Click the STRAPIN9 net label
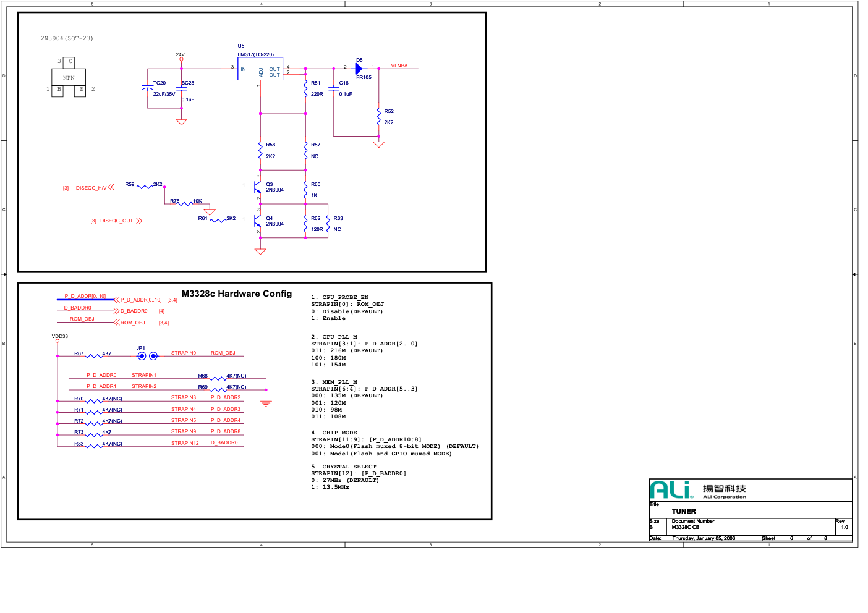The width and height of the screenshot is (868, 613). pos(184,431)
